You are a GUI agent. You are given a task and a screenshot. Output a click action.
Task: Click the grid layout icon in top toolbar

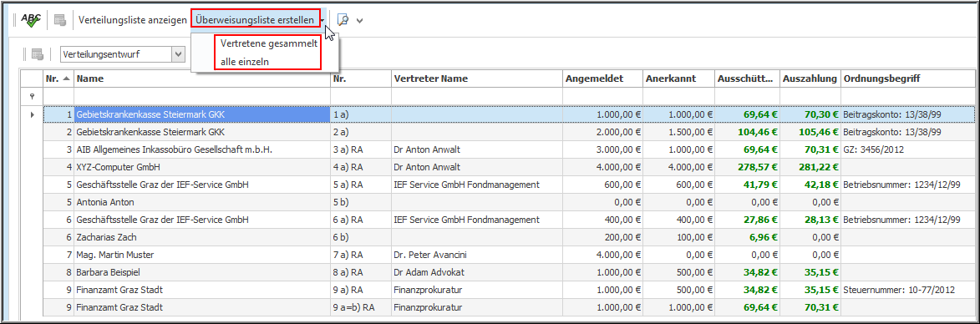60,21
